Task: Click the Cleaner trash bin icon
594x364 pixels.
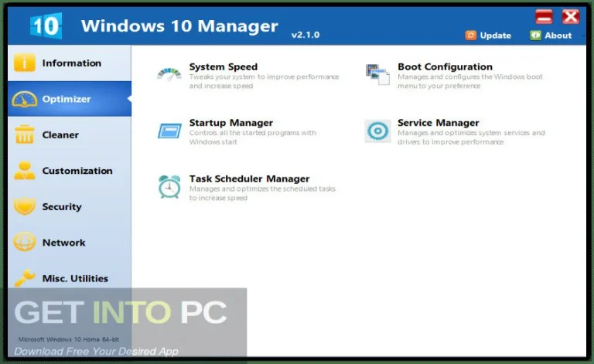Action: [x=25, y=134]
